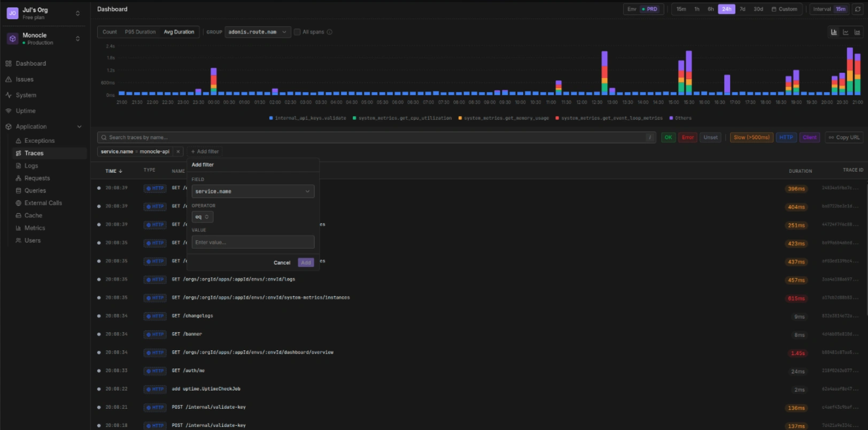Click the Copy URL button
Screen dimensions: 868x430
pyautogui.click(x=844, y=137)
